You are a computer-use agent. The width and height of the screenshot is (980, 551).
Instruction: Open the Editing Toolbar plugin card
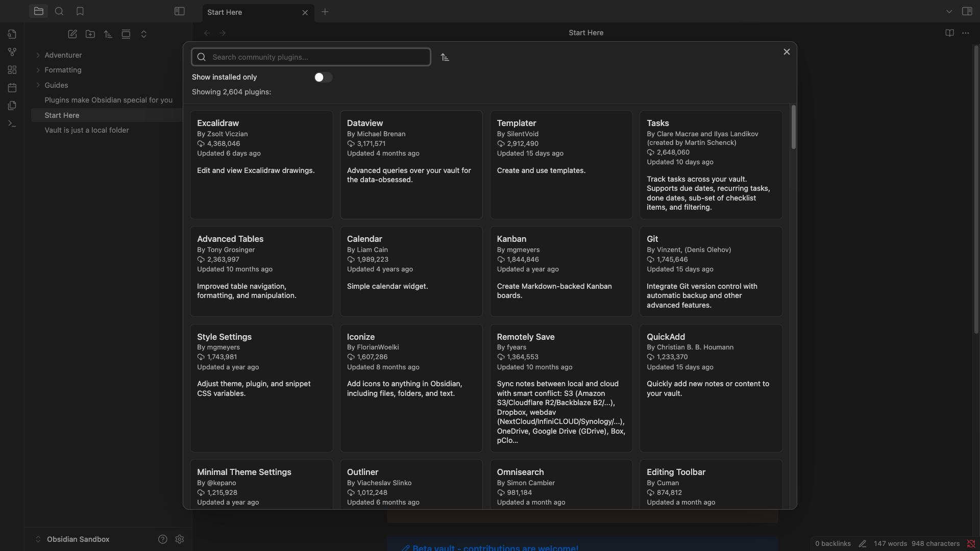click(x=711, y=484)
